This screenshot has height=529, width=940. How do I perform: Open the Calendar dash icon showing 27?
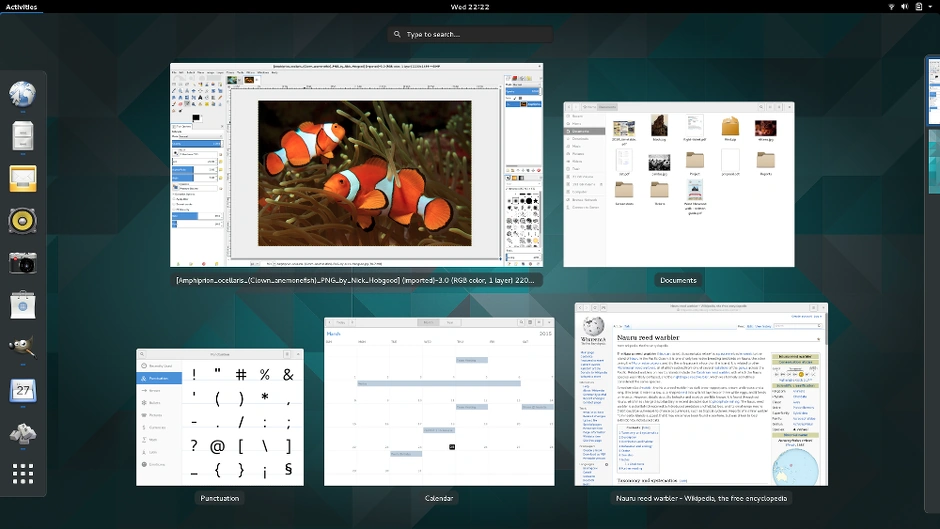(23, 390)
